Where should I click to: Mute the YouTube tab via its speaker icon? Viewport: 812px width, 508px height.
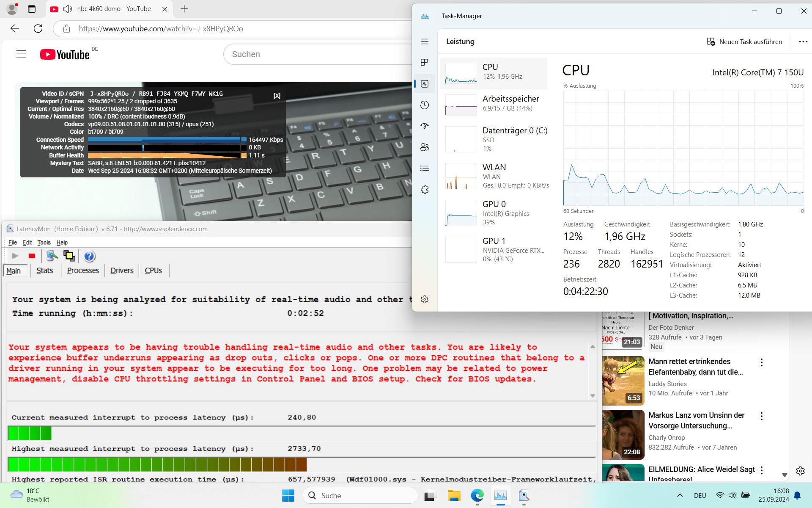click(68, 9)
